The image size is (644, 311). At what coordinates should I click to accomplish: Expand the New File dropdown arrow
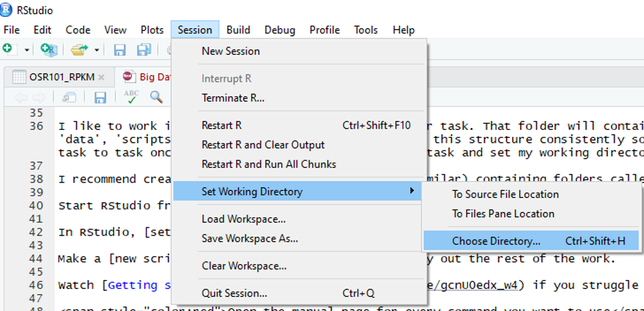tap(27, 50)
